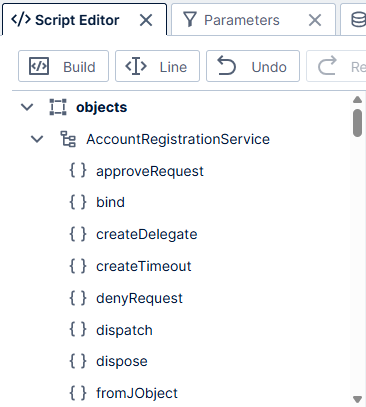Select the denyRequest method
Viewport: 366px width, 407px height.
139,298
